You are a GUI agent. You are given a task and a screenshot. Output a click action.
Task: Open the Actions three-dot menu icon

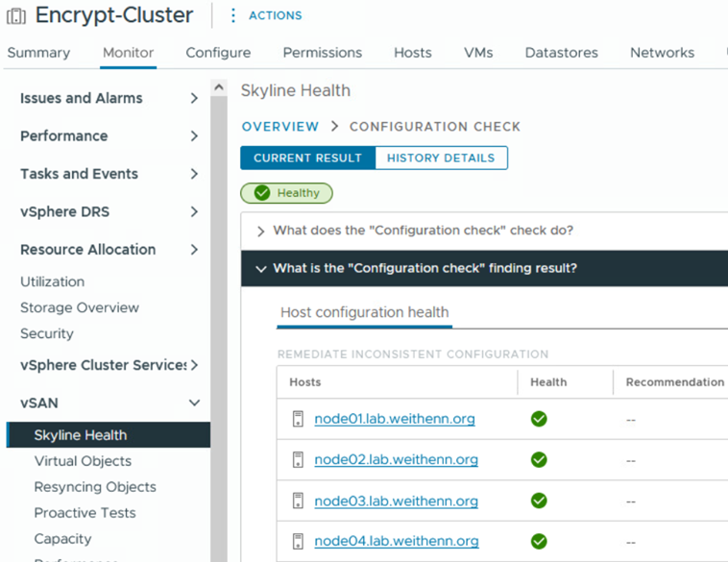coord(233,15)
